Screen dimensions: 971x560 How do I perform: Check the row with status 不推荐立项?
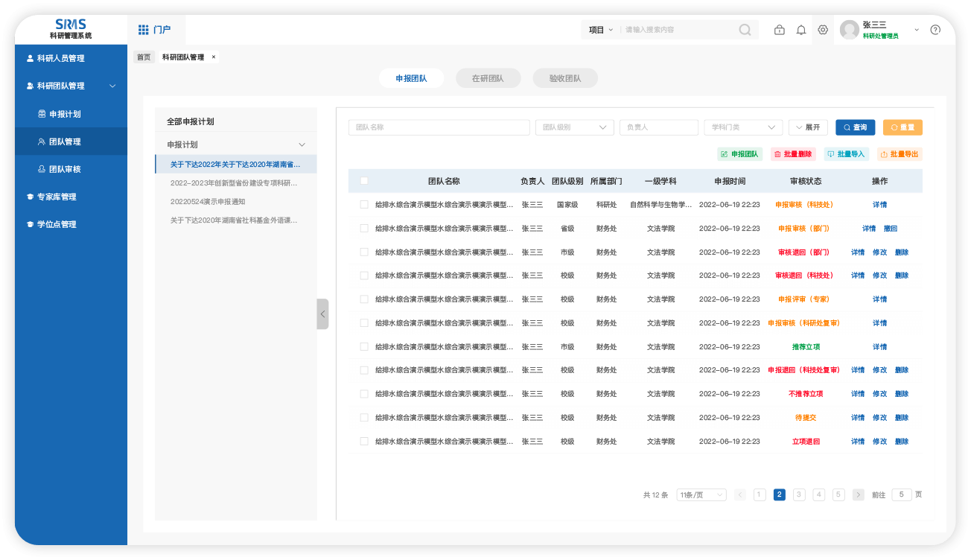click(364, 393)
